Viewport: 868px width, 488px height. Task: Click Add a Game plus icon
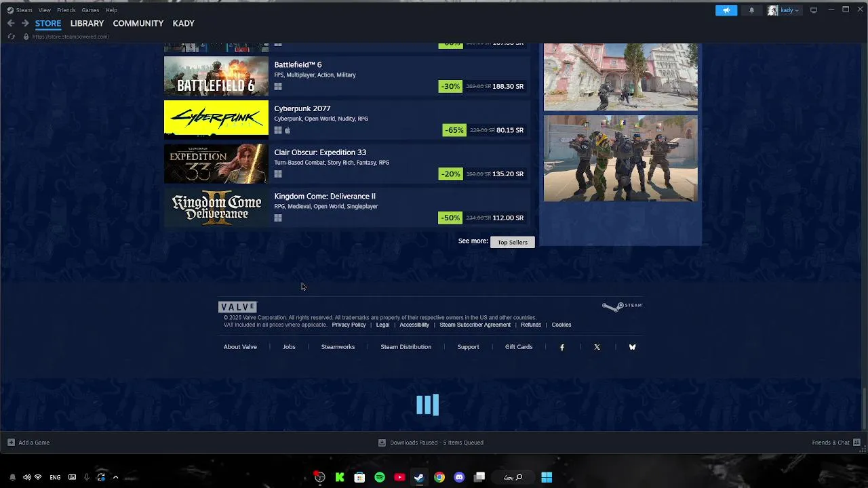[x=11, y=443]
